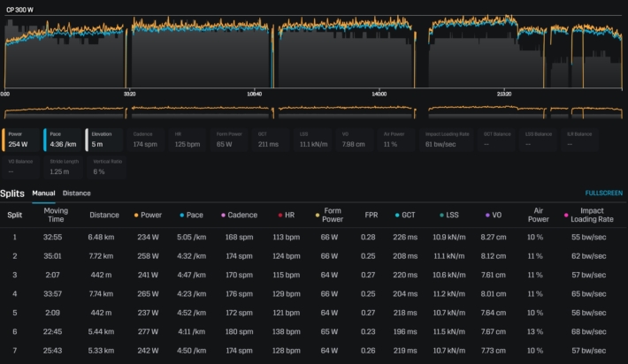Switch to the Manual splits tab
This screenshot has height=364, width=628.
point(43,193)
